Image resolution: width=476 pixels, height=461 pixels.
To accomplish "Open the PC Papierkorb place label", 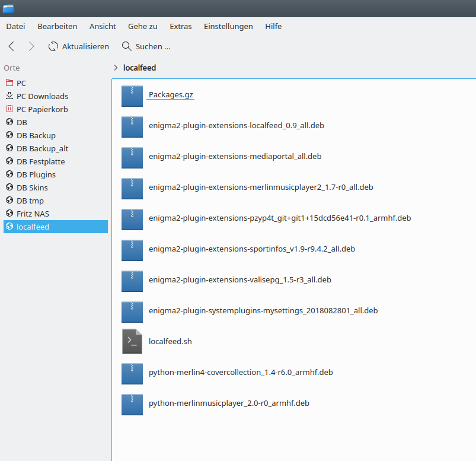I will (x=42, y=109).
